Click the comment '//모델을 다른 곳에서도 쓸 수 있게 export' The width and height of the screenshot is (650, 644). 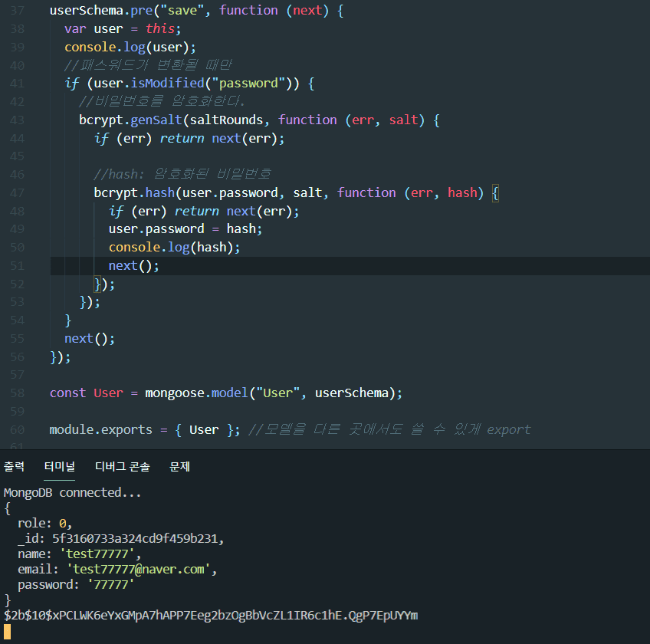coord(389,429)
